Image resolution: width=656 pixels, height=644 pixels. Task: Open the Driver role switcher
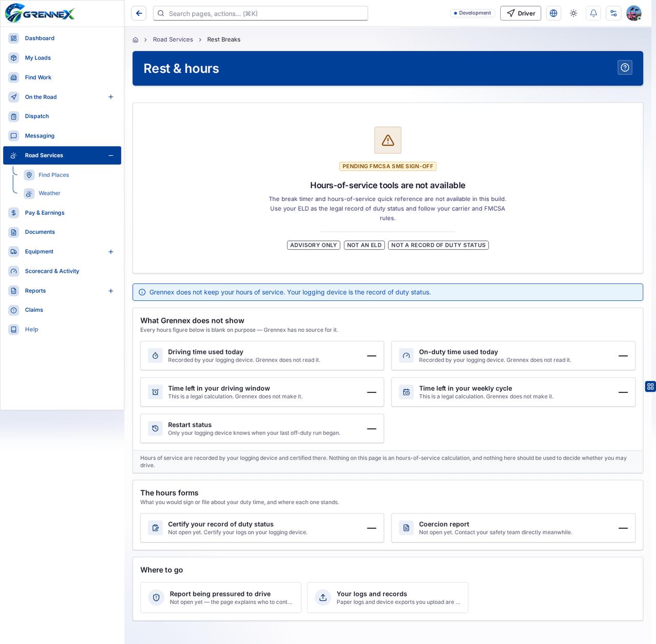coord(521,13)
